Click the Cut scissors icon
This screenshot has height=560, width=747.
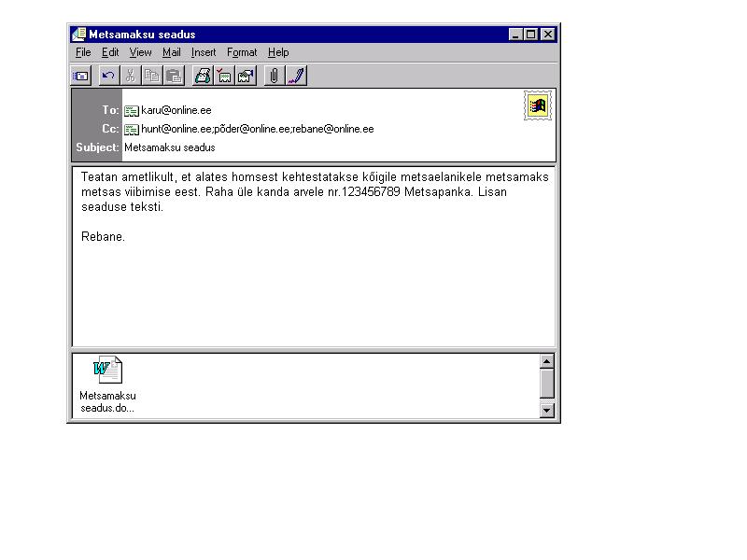(x=130, y=76)
